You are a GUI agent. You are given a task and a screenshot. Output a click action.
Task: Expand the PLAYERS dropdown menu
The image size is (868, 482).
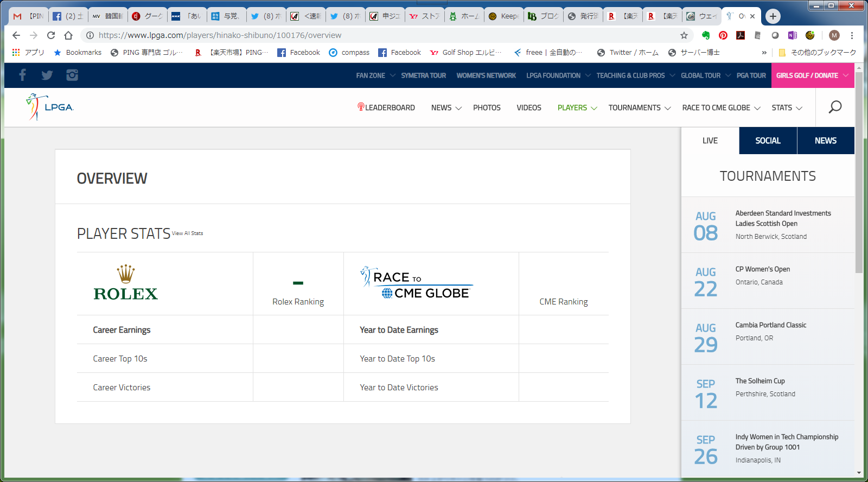pos(577,107)
